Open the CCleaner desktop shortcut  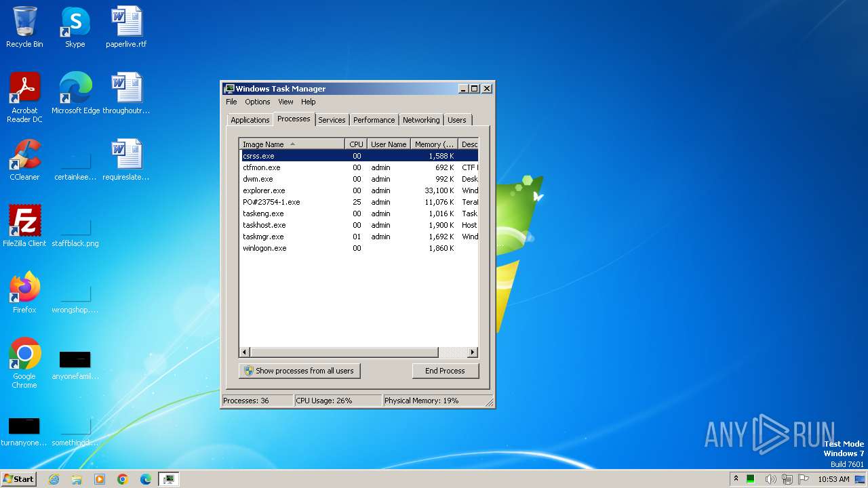pos(24,159)
